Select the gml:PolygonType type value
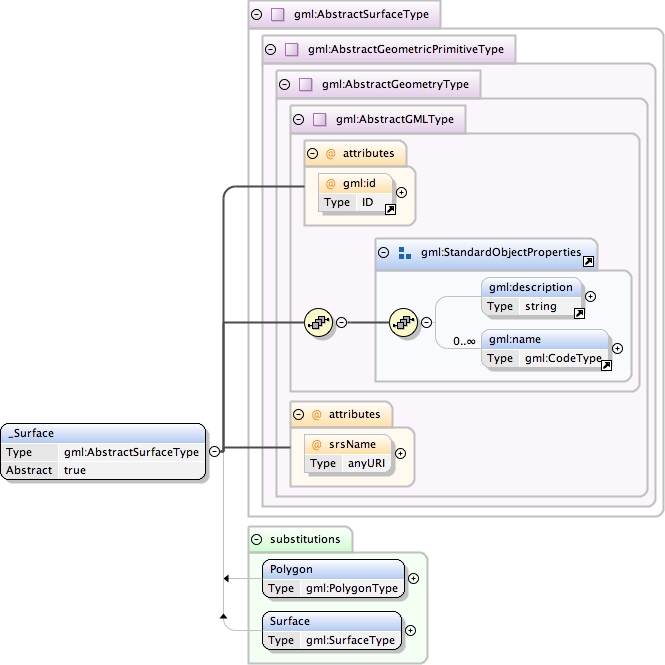This screenshot has width=665, height=665. click(x=352, y=588)
